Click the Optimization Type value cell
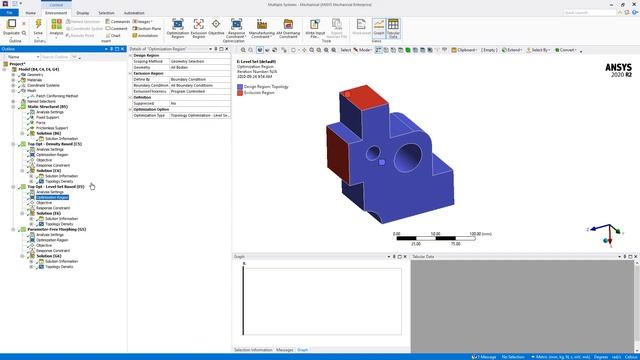Screen dimensions: 640x360 200,116
